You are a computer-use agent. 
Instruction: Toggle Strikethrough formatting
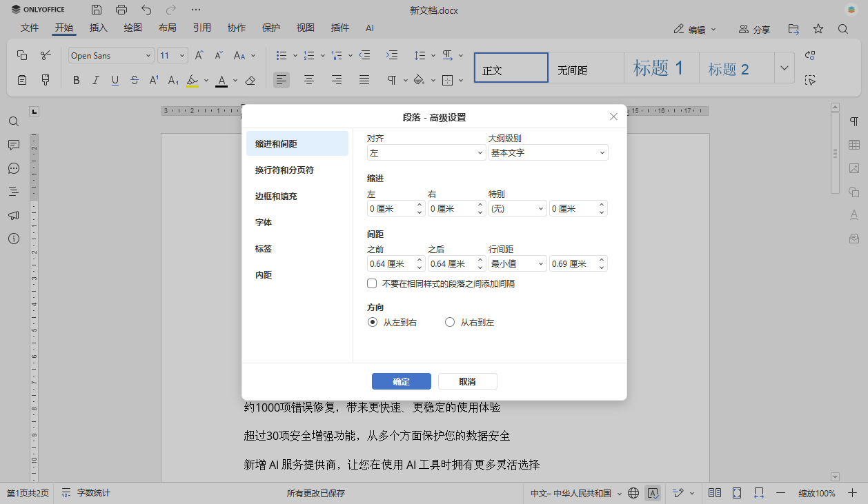(135, 80)
